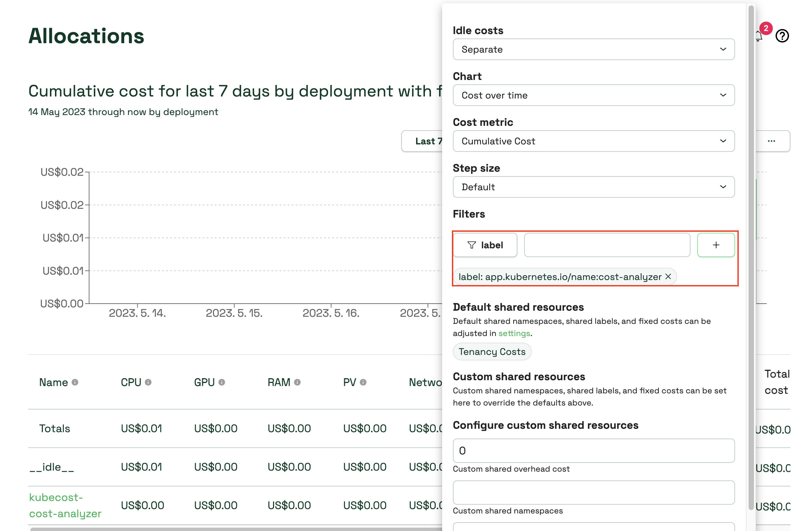Click the info icon next to RAM
812x531 pixels.
(297, 382)
